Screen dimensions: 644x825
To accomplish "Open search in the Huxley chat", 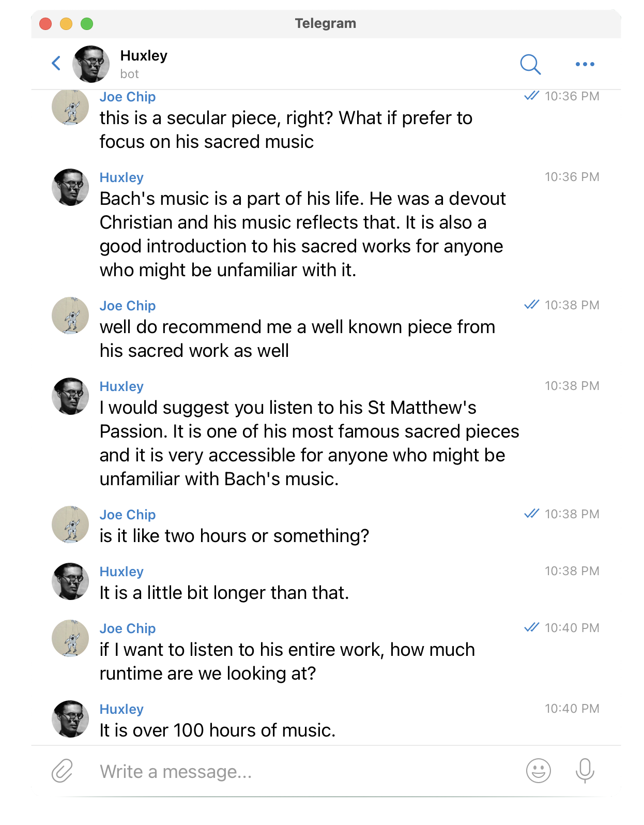I will click(x=530, y=64).
